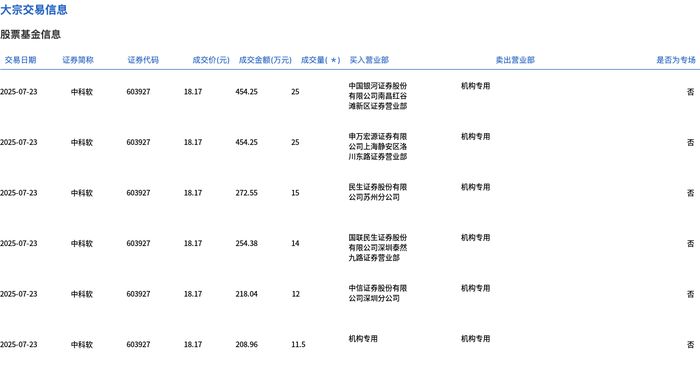The image size is (700, 373).
Task: Select the 股票基金信息 section title
Action: [30, 34]
